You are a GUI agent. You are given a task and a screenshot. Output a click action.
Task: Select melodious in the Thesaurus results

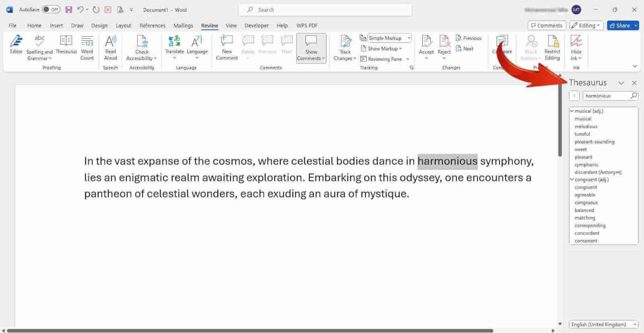586,126
